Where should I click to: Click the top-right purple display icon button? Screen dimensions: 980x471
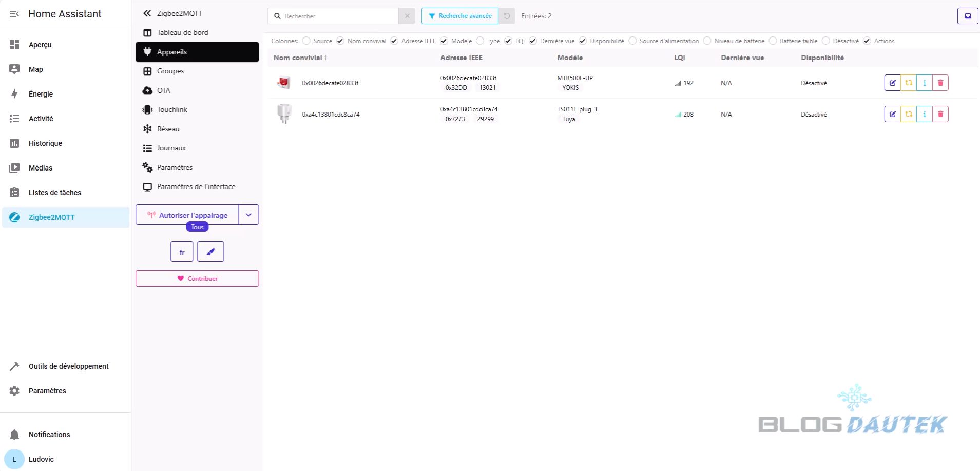click(968, 16)
